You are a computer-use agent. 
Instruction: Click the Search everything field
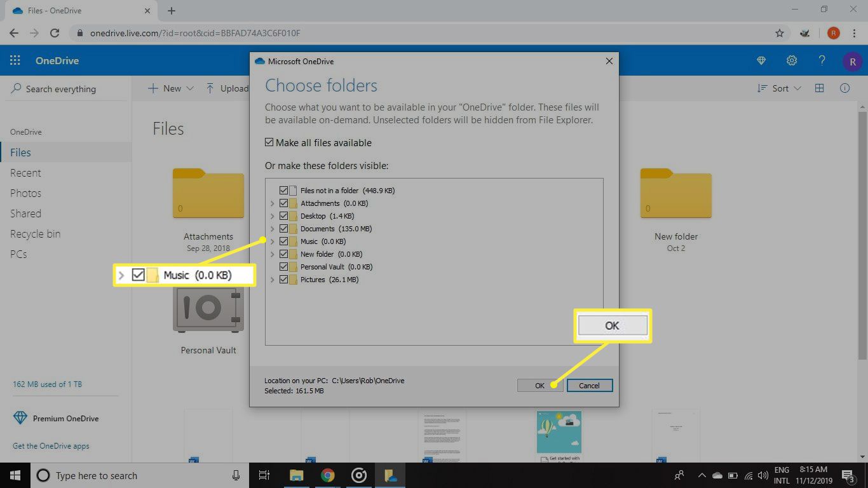tap(65, 89)
